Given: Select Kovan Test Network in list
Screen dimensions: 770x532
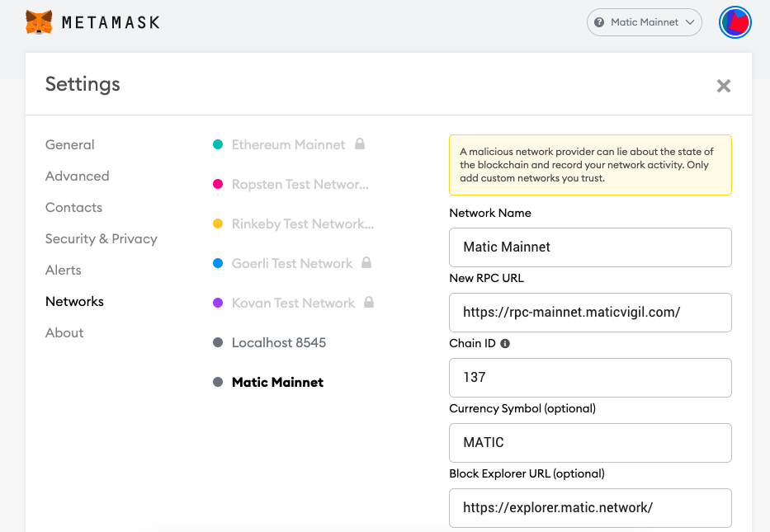Looking at the screenshot, I should (x=293, y=303).
